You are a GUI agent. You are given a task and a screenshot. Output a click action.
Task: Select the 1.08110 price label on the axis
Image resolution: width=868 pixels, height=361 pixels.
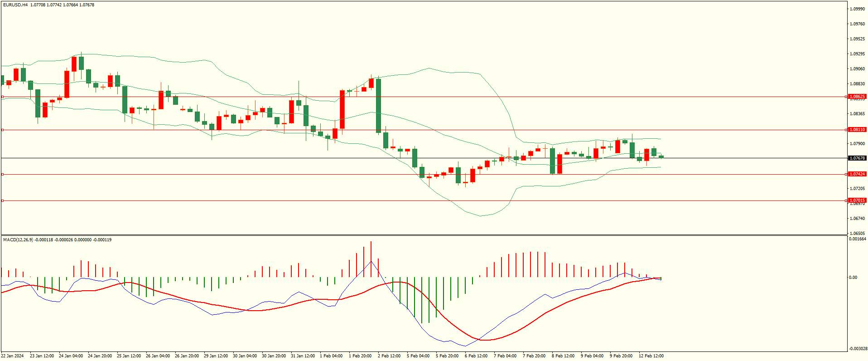coord(857,130)
